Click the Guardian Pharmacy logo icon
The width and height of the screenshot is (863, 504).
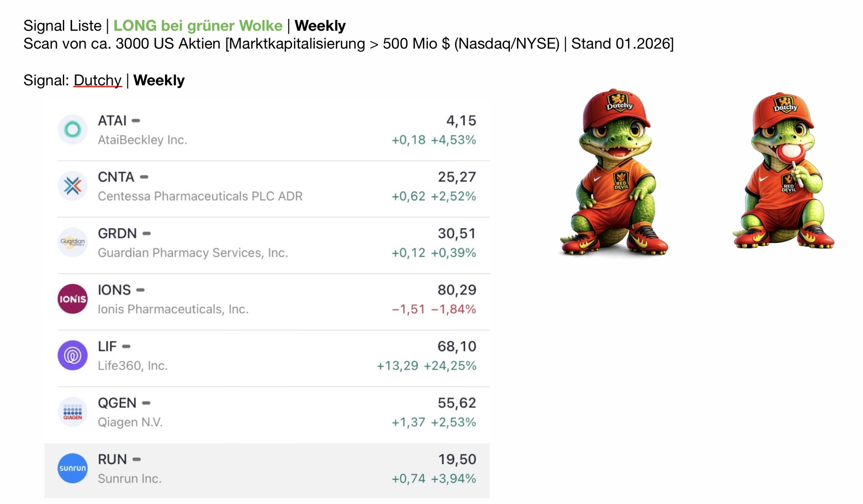tap(72, 242)
